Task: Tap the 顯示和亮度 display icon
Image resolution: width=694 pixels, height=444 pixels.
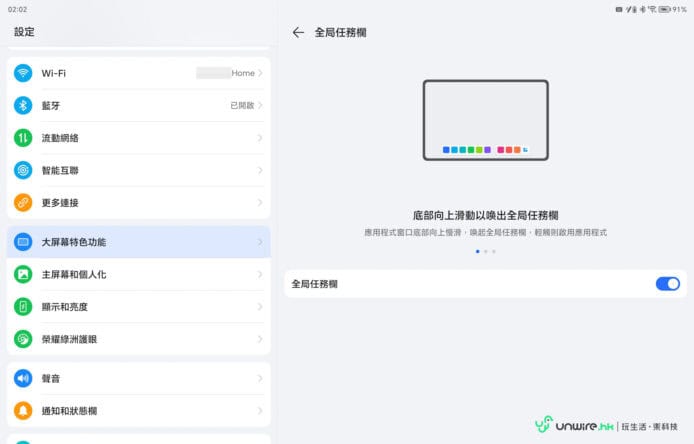Action: point(23,307)
